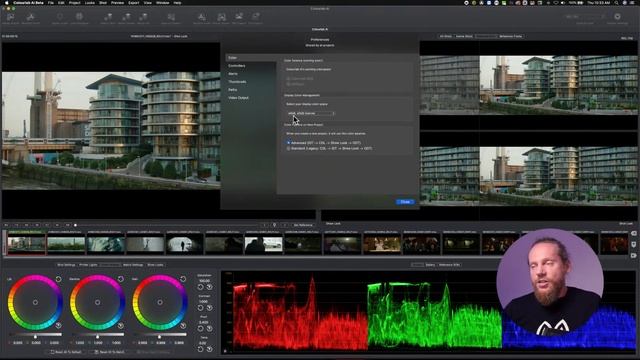Open the display color space dropdown
The width and height of the screenshot is (640, 360).
(x=311, y=113)
